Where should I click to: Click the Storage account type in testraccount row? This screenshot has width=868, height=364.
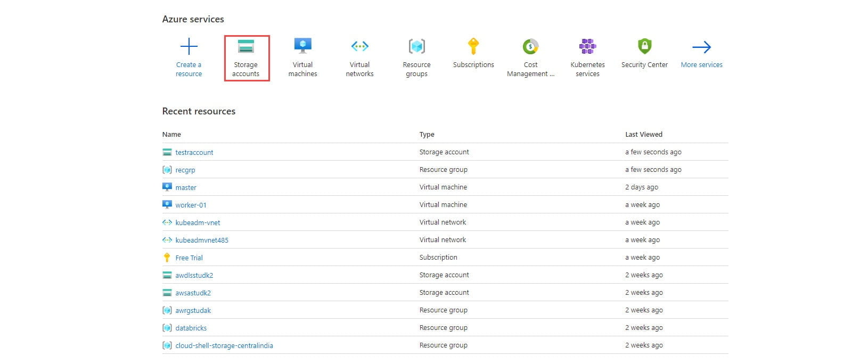pyautogui.click(x=444, y=152)
